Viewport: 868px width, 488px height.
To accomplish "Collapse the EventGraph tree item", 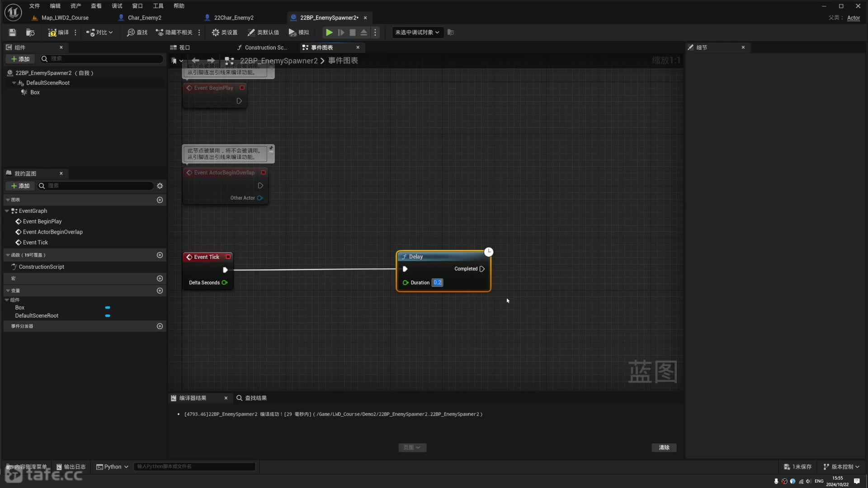I will click(7, 211).
